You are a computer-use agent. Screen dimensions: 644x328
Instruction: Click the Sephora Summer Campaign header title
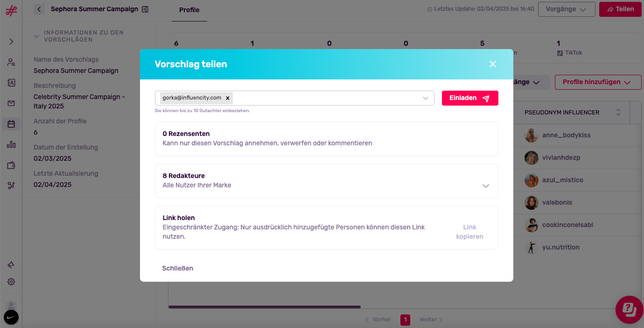pos(94,9)
